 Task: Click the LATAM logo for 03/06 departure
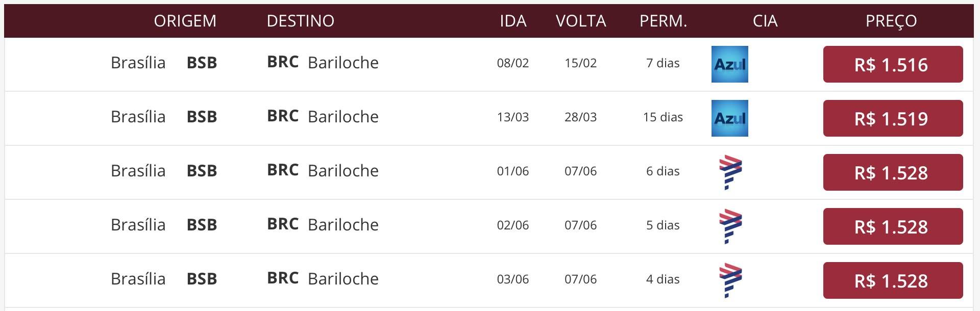pyautogui.click(x=730, y=280)
